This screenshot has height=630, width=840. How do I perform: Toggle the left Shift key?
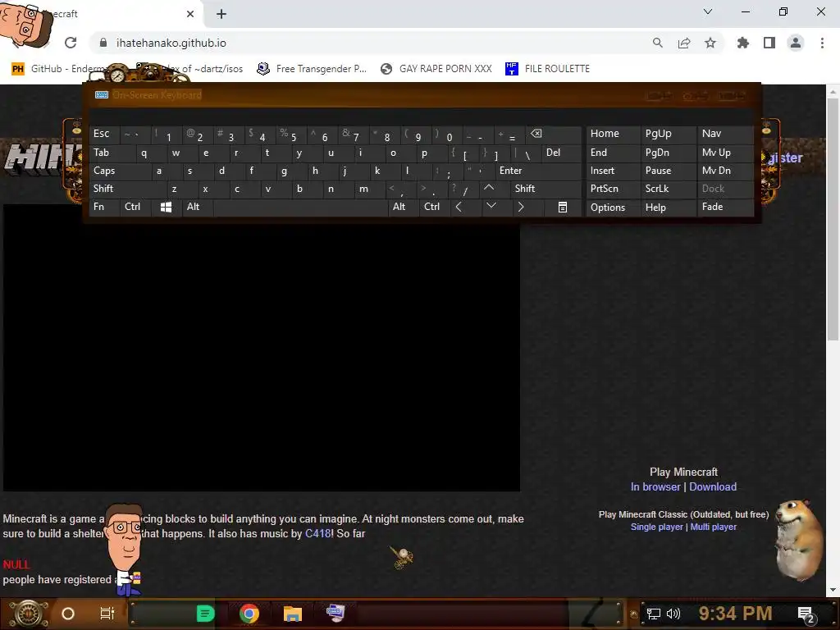(126, 189)
